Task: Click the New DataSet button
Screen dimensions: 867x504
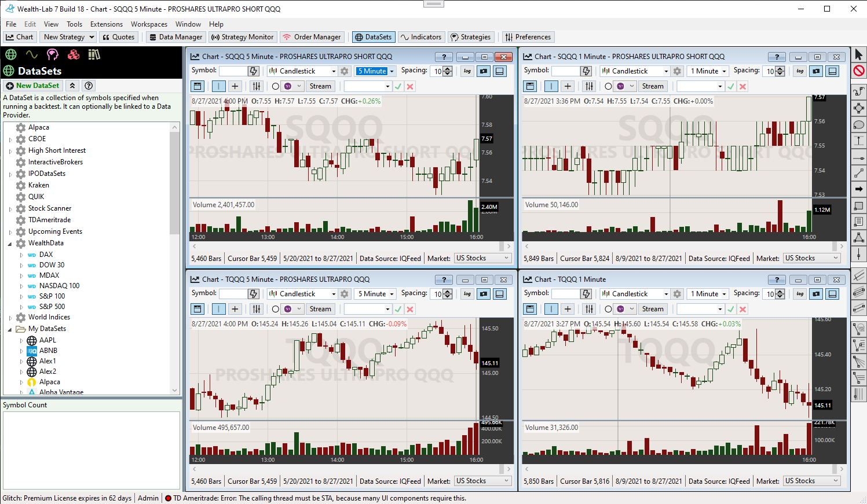Action: click(x=33, y=86)
